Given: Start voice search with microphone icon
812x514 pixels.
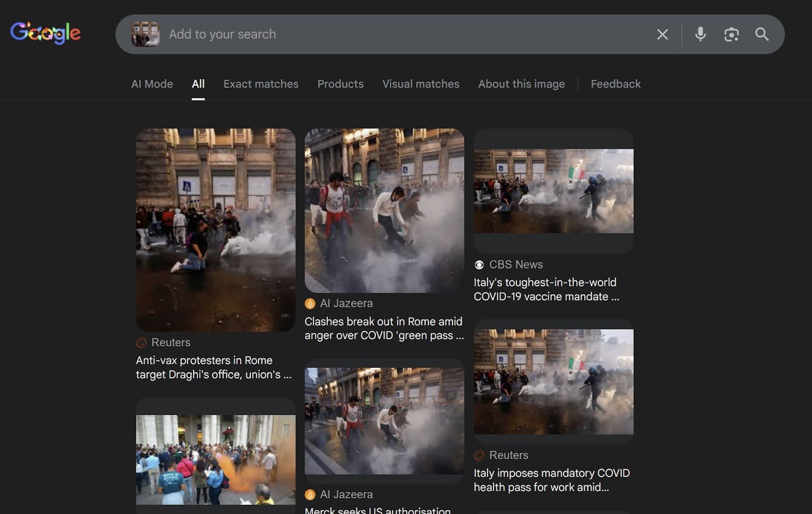Looking at the screenshot, I should pos(700,35).
